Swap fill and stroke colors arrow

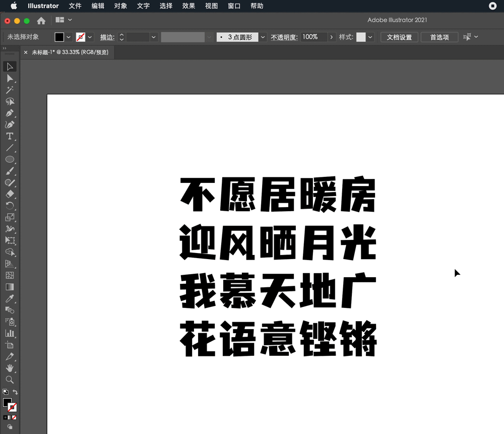[x=15, y=392]
